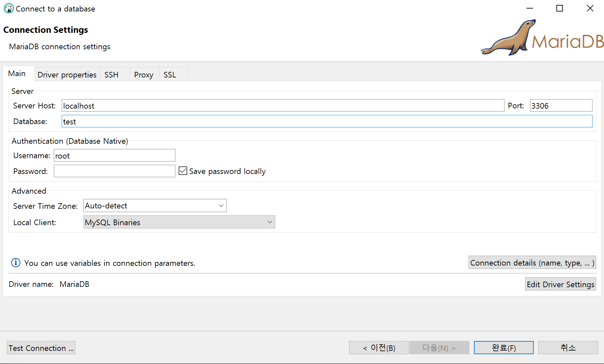The image size is (604, 364).
Task: Click the 'Server Time Zone:' label
Action: [x=45, y=206]
